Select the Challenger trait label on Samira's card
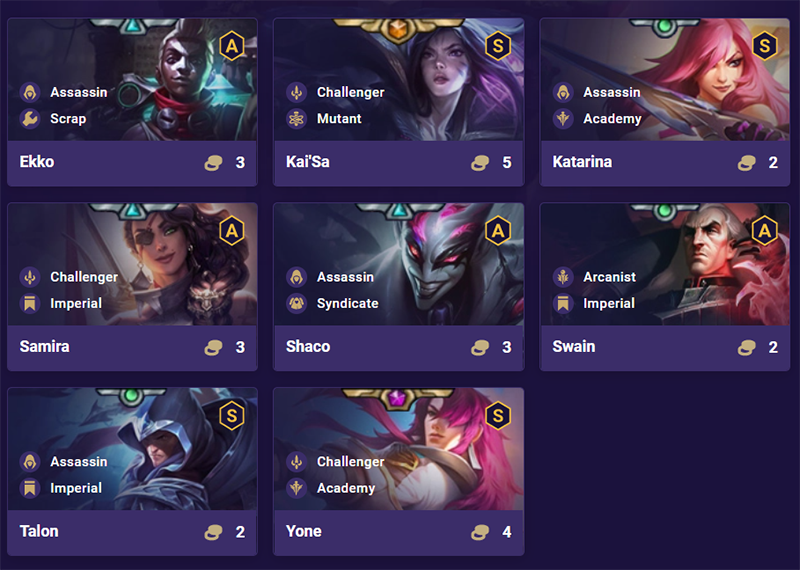The width and height of the screenshot is (800, 570). click(84, 277)
